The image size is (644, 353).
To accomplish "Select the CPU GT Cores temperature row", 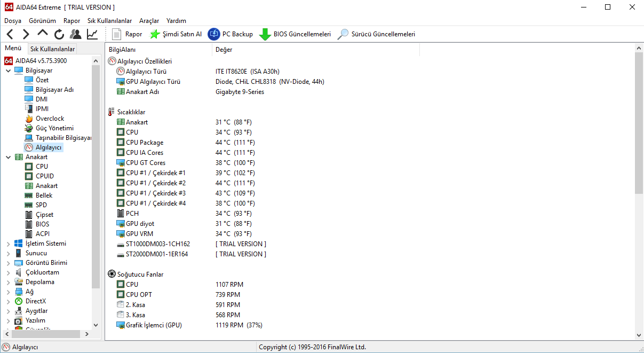I will click(x=186, y=163).
